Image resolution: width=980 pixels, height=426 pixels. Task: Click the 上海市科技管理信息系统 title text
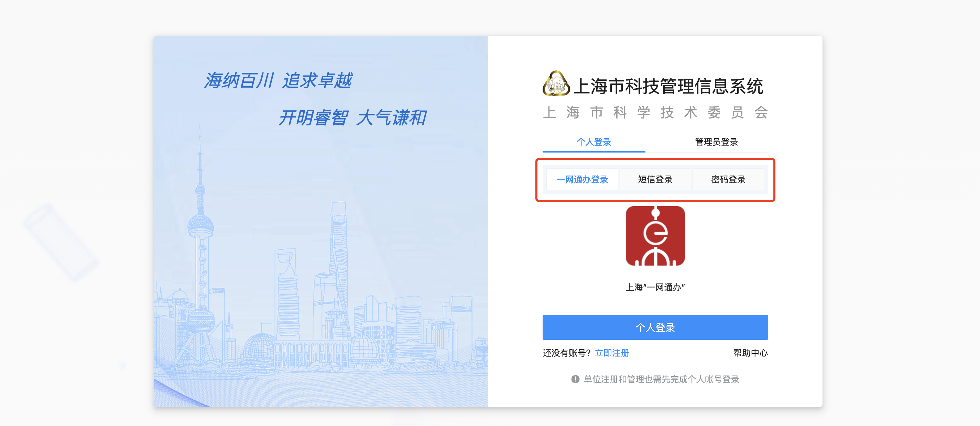[x=668, y=86]
